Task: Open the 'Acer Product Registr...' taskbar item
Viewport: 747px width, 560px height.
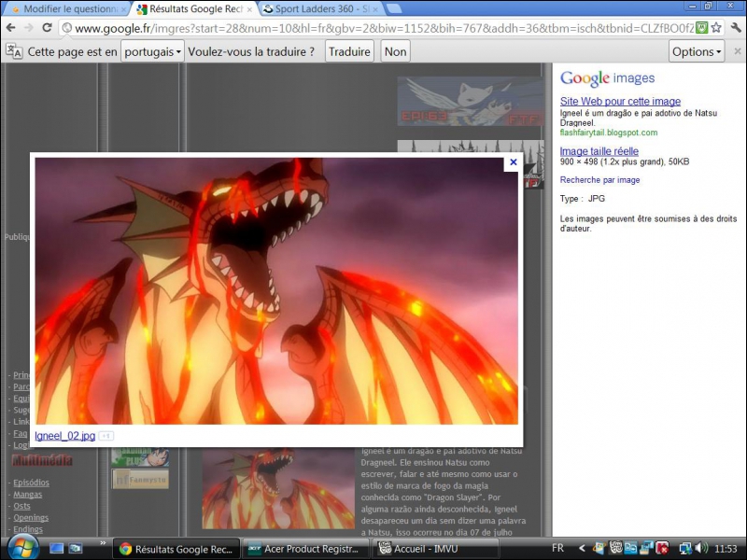Action: [x=305, y=549]
